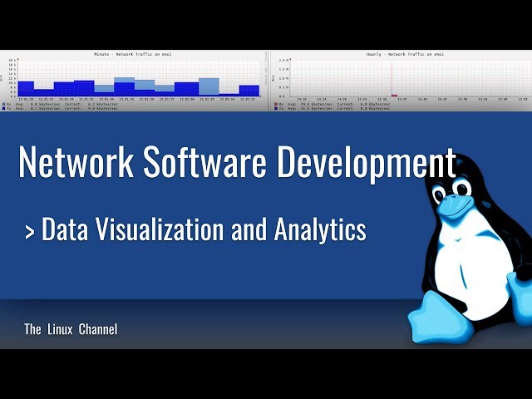
Task: Click the "> Data Visualization and Analytics" subtitle
Action: click(x=196, y=229)
